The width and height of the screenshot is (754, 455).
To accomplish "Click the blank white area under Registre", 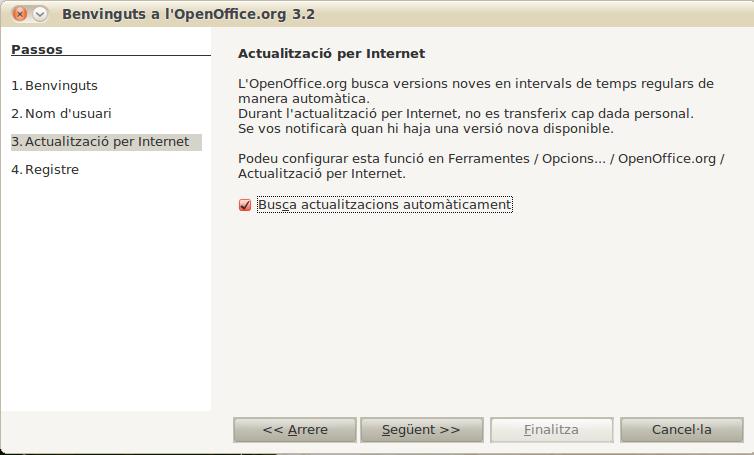I will point(106,293).
